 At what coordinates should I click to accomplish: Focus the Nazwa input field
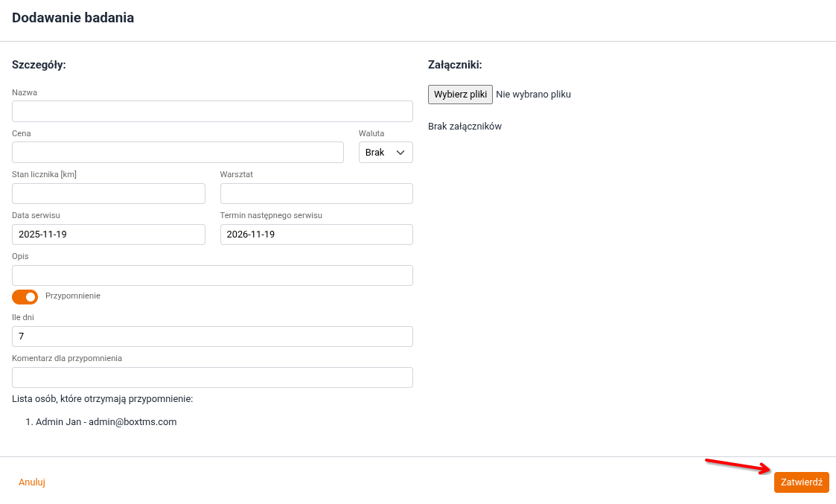(x=212, y=112)
